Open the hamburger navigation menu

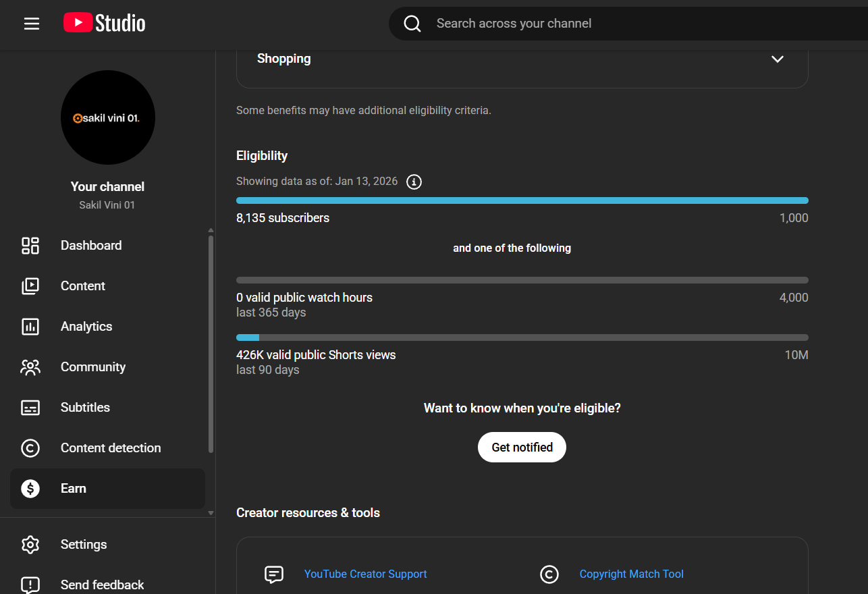point(32,24)
